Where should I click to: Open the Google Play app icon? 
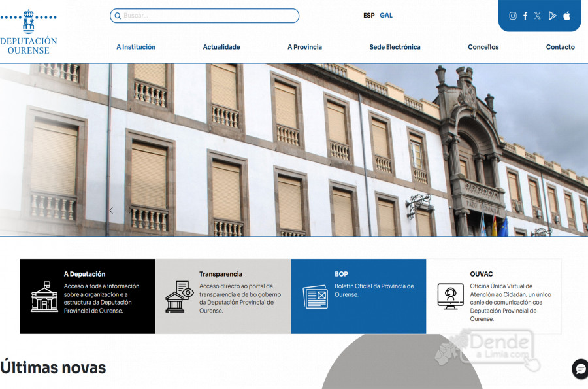[x=552, y=16]
